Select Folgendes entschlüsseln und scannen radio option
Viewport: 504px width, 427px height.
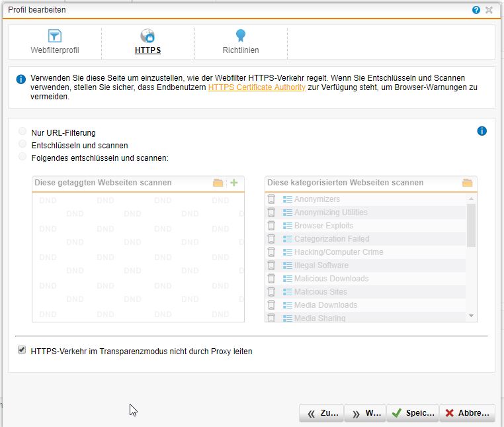(x=22, y=156)
